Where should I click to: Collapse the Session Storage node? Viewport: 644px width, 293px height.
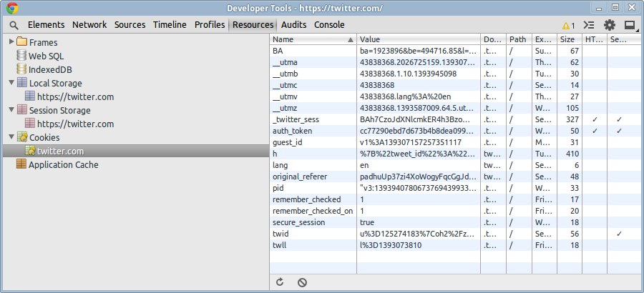[11, 110]
